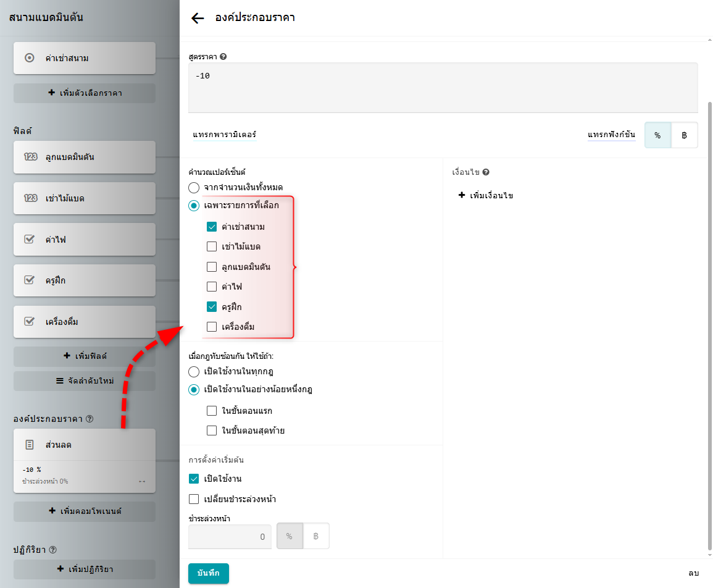713x588 pixels.
Task: Check the เช่าไม้แบด checkbox
Action: [x=212, y=247]
